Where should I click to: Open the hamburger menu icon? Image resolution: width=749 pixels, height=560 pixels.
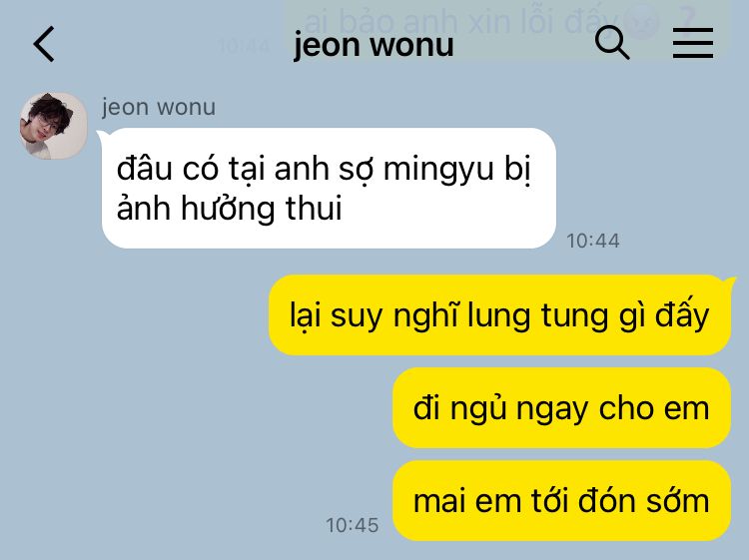point(693,43)
